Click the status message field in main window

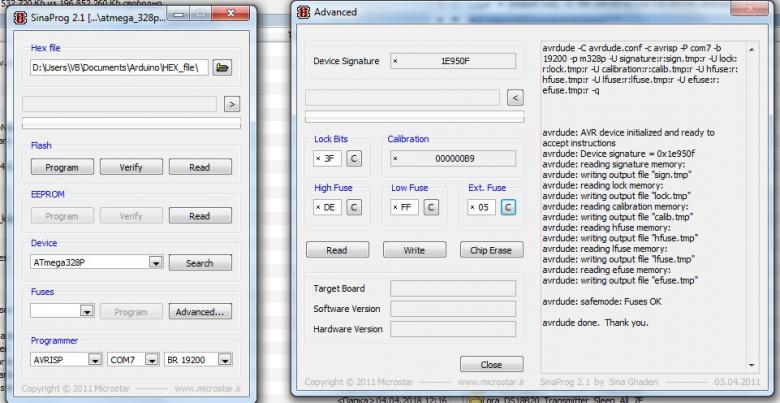point(119,104)
